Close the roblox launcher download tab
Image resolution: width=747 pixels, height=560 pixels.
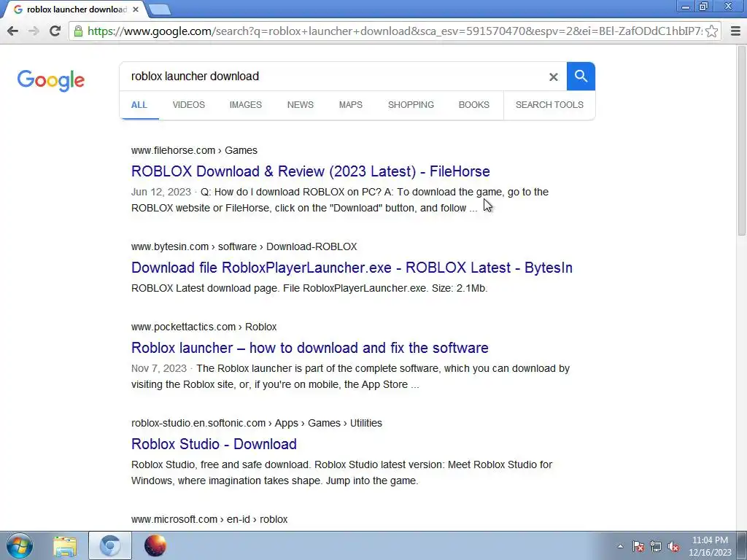136,9
